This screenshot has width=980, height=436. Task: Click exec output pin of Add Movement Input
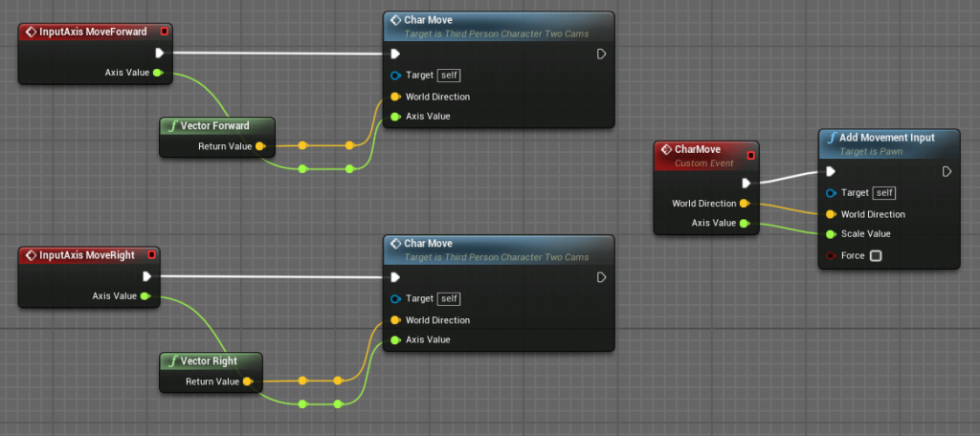[x=947, y=172]
